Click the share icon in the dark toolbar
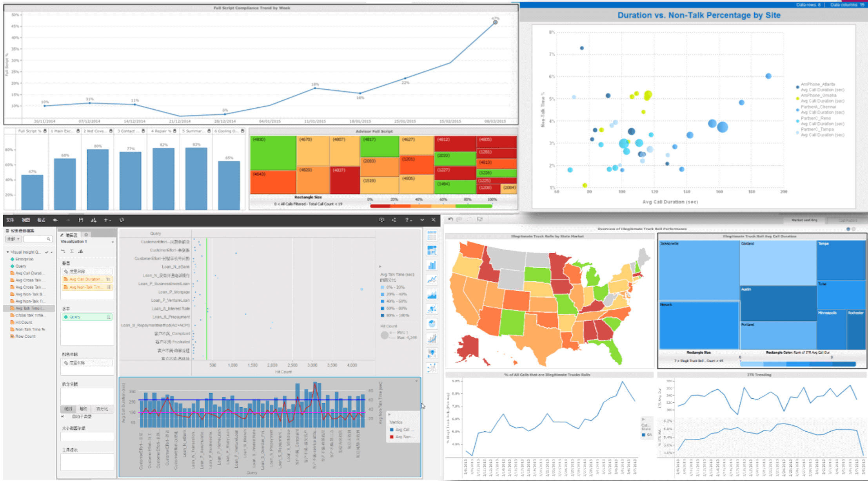This screenshot has width=868, height=481. (394, 220)
